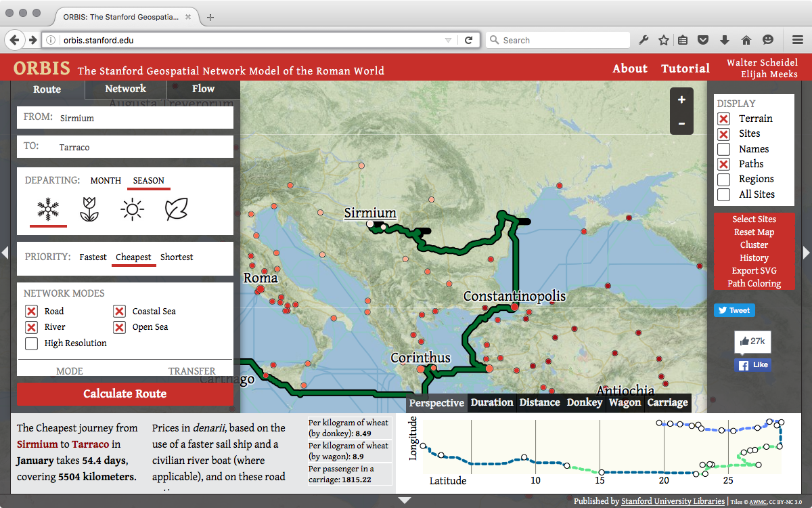
Task: Zoom in the map with plus button
Action: click(681, 100)
